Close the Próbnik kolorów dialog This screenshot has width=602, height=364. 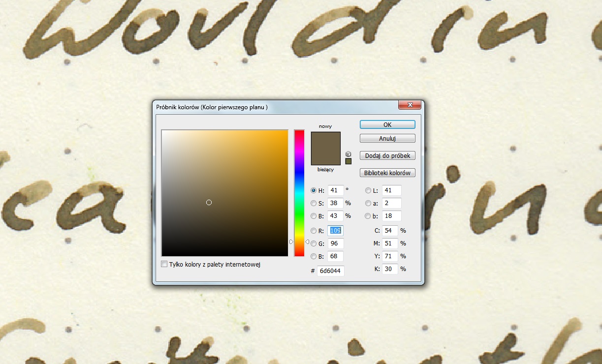pos(410,105)
